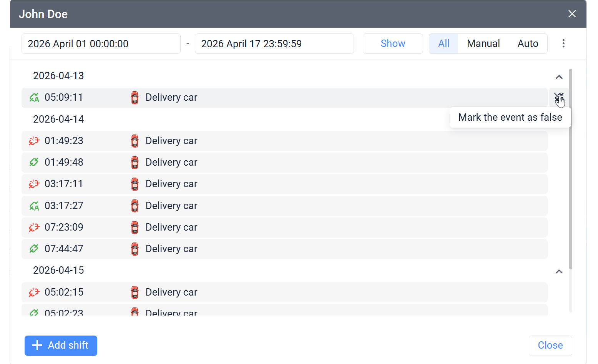Collapse the 2026-04-13 date group
The height and width of the screenshot is (364, 598).
point(559,77)
